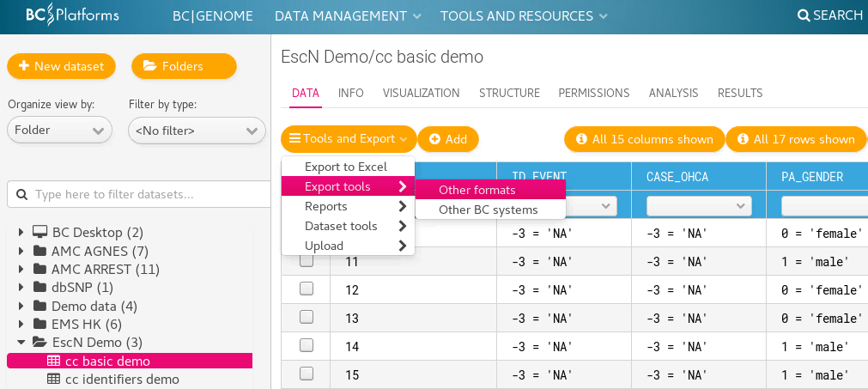Viewport: 868px width, 389px height.
Task: Click the dbSNP folder icon
Action: [39, 287]
